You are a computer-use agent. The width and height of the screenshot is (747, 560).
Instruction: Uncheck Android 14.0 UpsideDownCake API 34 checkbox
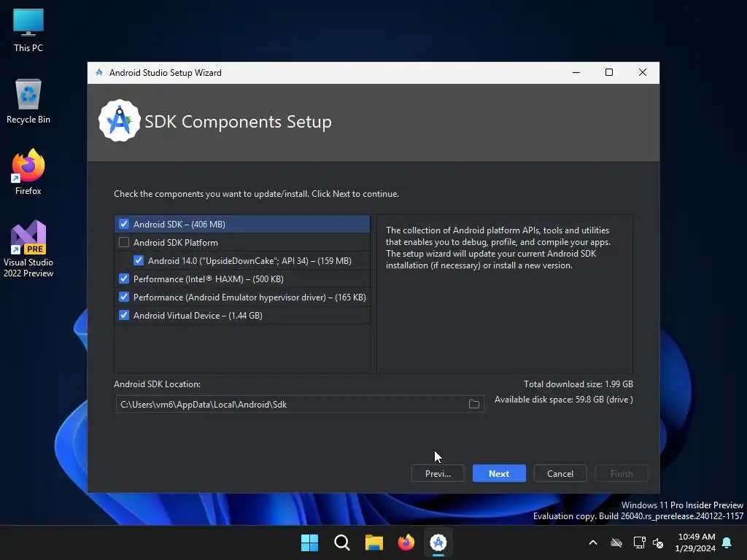coord(139,260)
